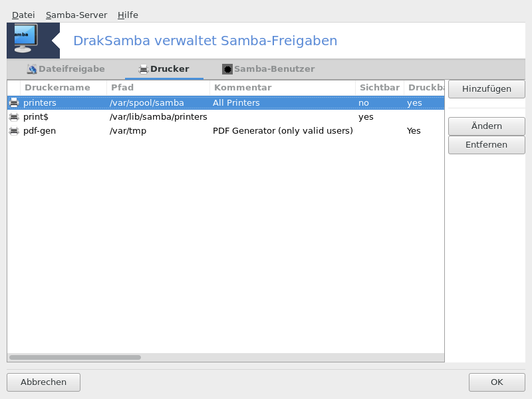Confirm with the OK button
The image size is (532, 399).
(497, 382)
